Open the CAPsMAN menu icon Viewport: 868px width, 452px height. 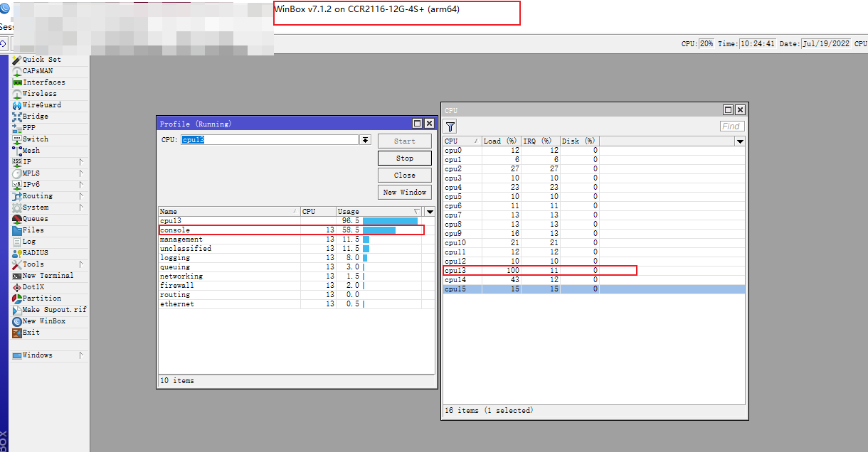pyautogui.click(x=17, y=71)
